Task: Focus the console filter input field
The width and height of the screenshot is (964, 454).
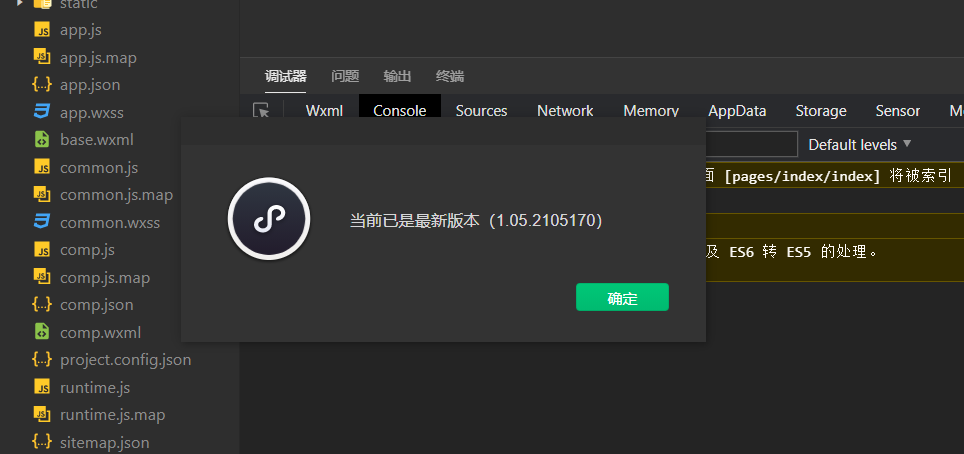Action: 751,144
